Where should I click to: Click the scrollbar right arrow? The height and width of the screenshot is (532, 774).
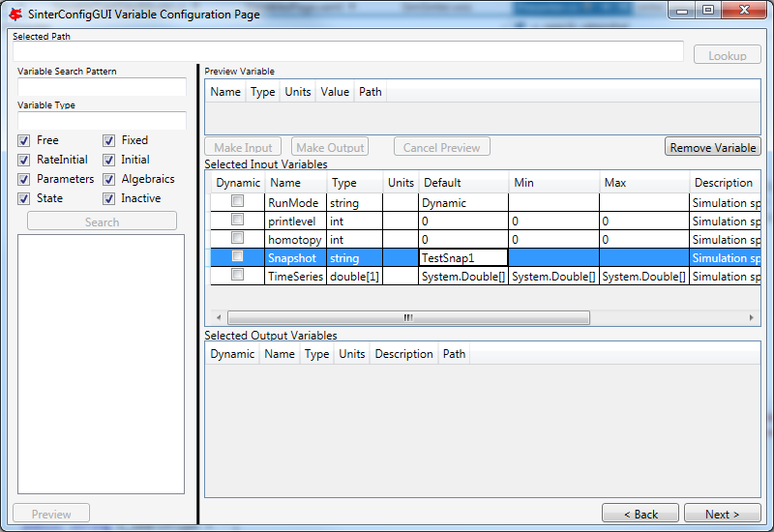(752, 317)
